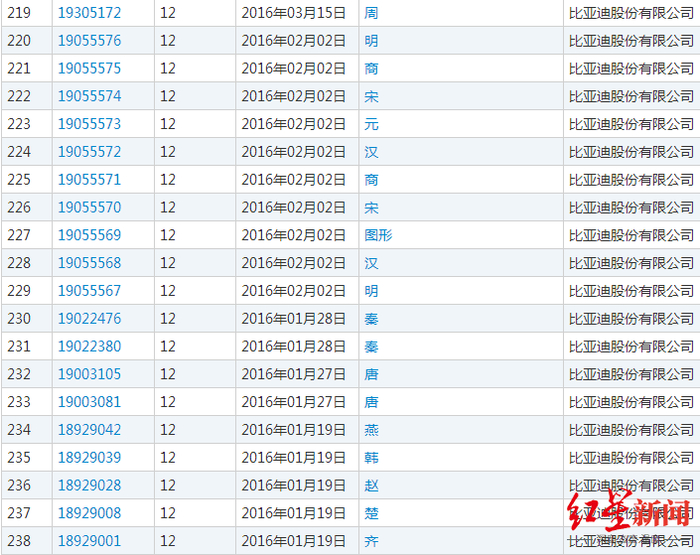Select applicant 比亚迪股份有限公司 in row 227
700x555 pixels.
[631, 235]
